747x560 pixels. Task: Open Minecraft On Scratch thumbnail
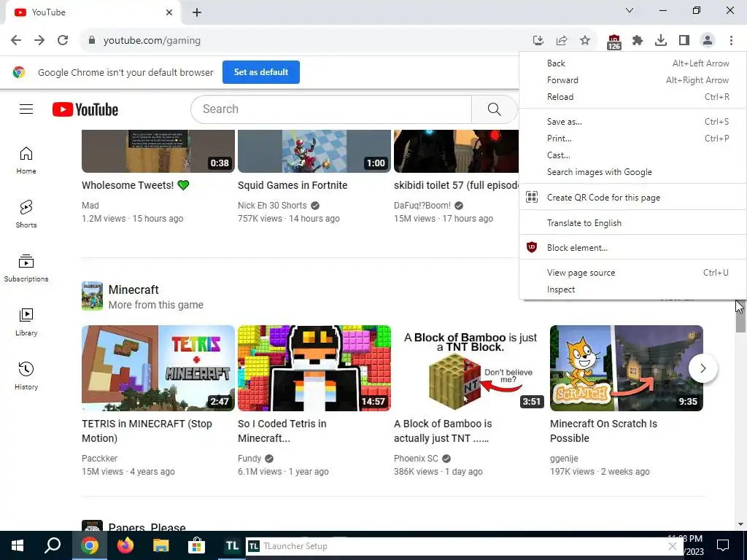(x=627, y=368)
